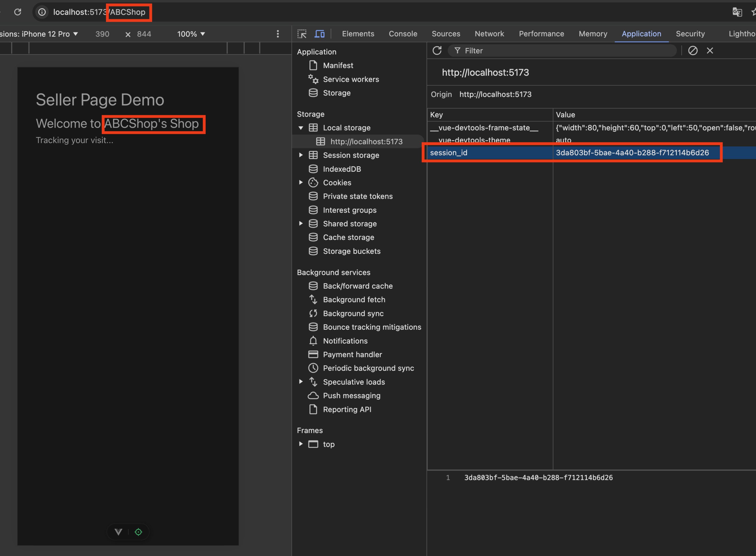This screenshot has height=556, width=756.
Task: Click the translate page icon
Action: (737, 12)
